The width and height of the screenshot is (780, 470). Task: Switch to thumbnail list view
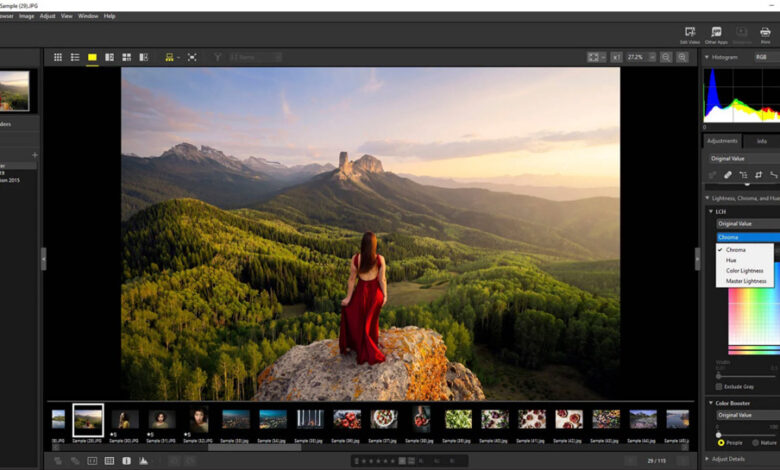coord(75,58)
